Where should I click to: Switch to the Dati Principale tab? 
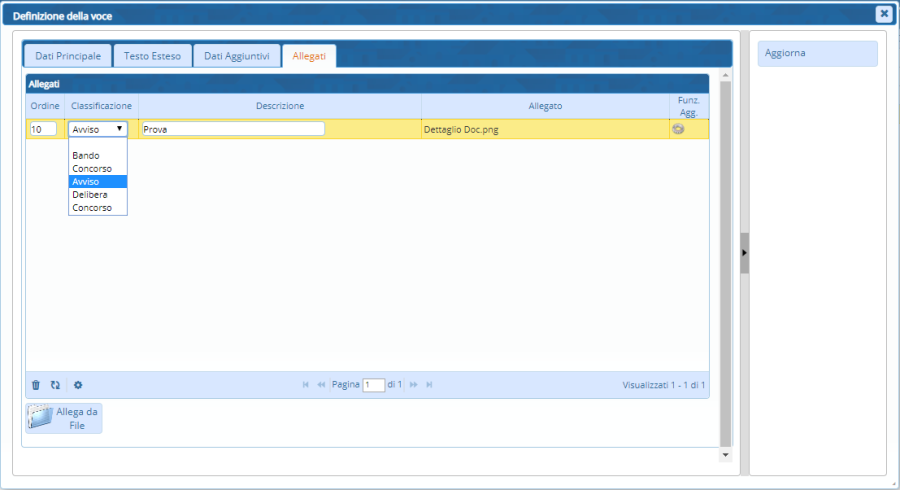[x=67, y=56]
